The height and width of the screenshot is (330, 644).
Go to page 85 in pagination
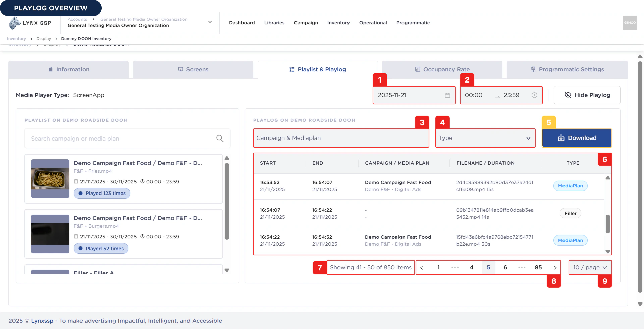[x=538, y=268]
